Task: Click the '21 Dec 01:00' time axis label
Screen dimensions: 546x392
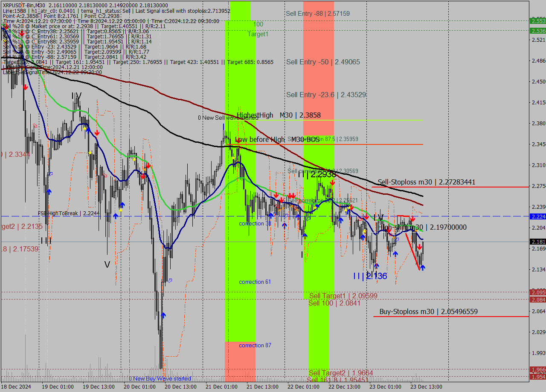Action: pyautogui.click(x=221, y=387)
